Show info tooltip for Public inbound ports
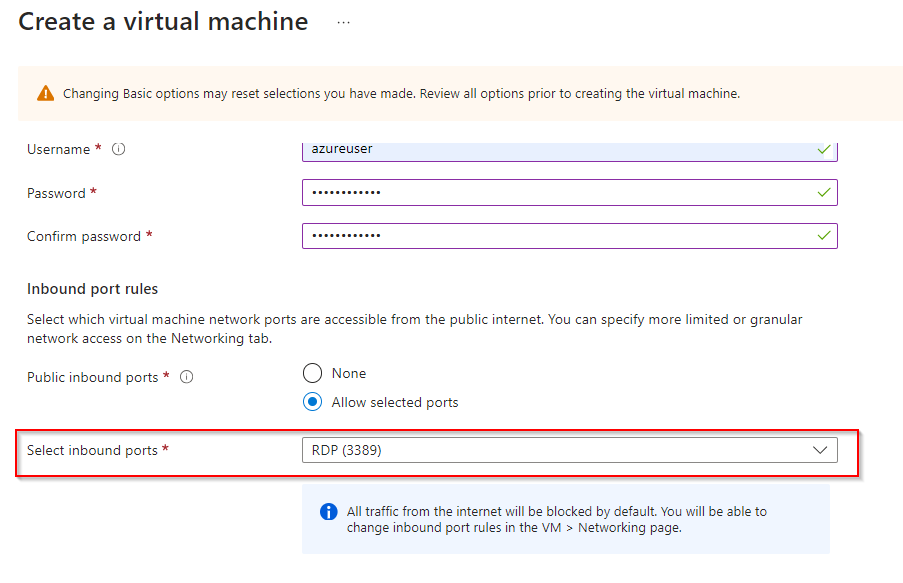Viewport: 903px width, 583px height. (186, 377)
